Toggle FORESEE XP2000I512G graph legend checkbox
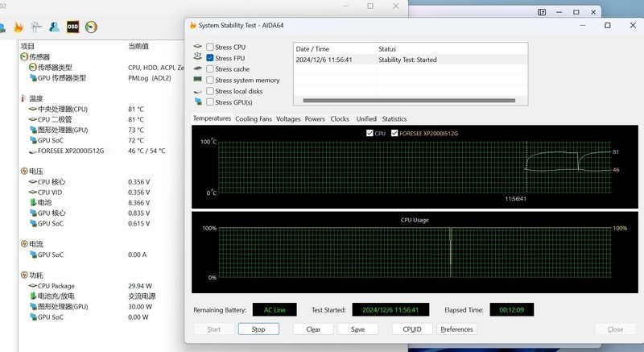This screenshot has width=644, height=352. [x=394, y=133]
